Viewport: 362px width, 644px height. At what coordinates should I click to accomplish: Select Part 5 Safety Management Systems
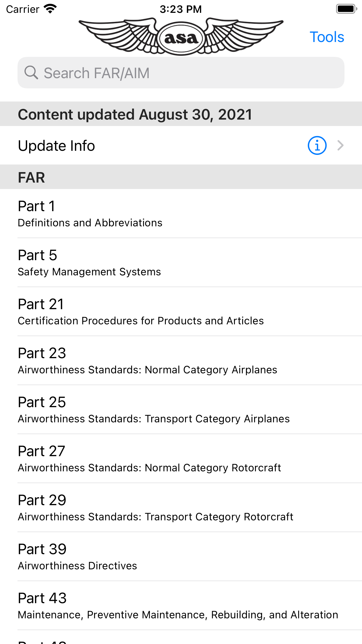(181, 262)
